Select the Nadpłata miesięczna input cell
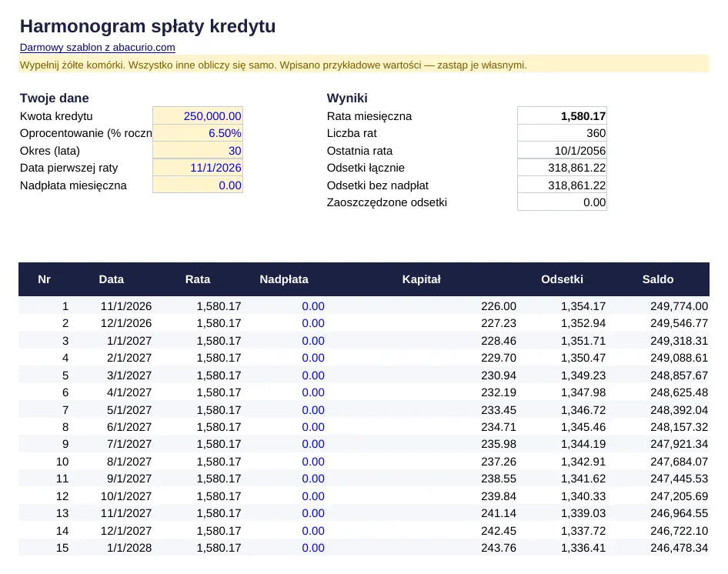 click(198, 185)
